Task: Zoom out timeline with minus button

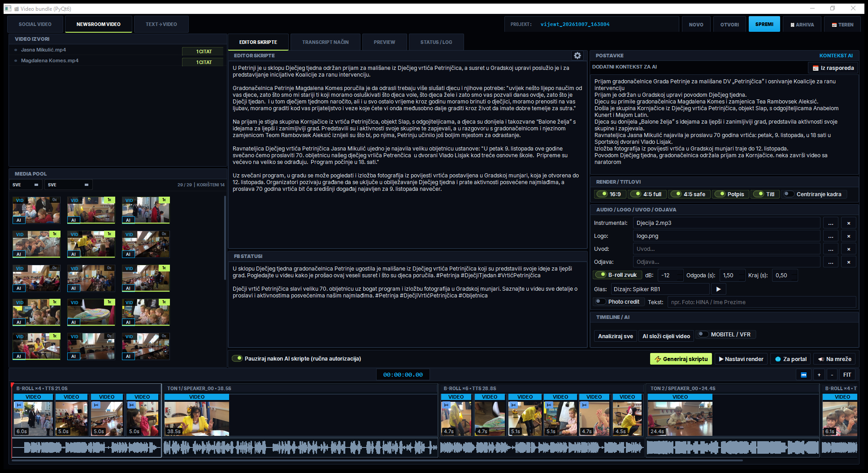Action: click(832, 375)
